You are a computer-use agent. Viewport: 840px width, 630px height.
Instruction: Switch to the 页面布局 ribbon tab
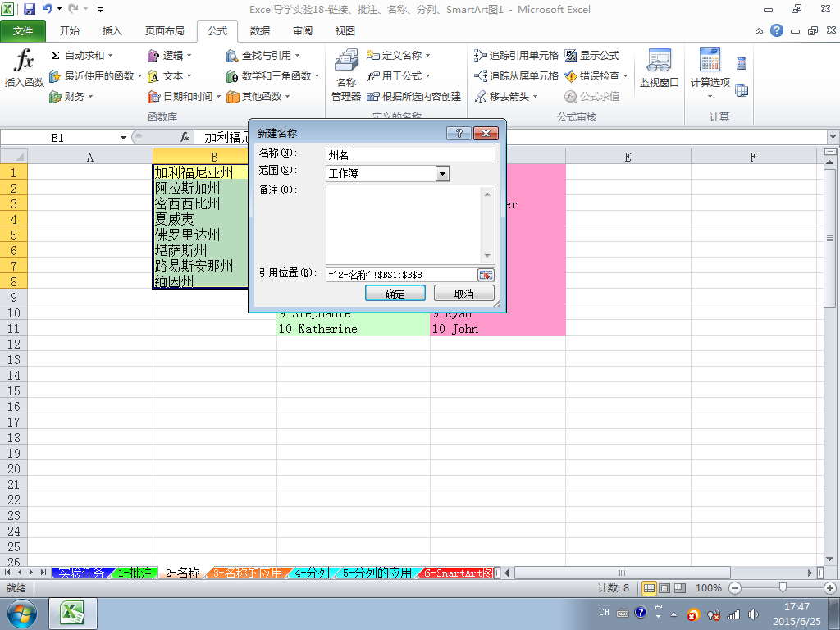pyautogui.click(x=164, y=31)
